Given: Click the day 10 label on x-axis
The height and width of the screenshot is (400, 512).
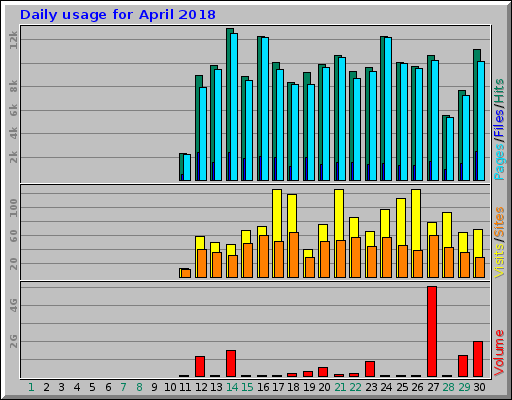Looking at the screenshot, I should pos(170,387).
